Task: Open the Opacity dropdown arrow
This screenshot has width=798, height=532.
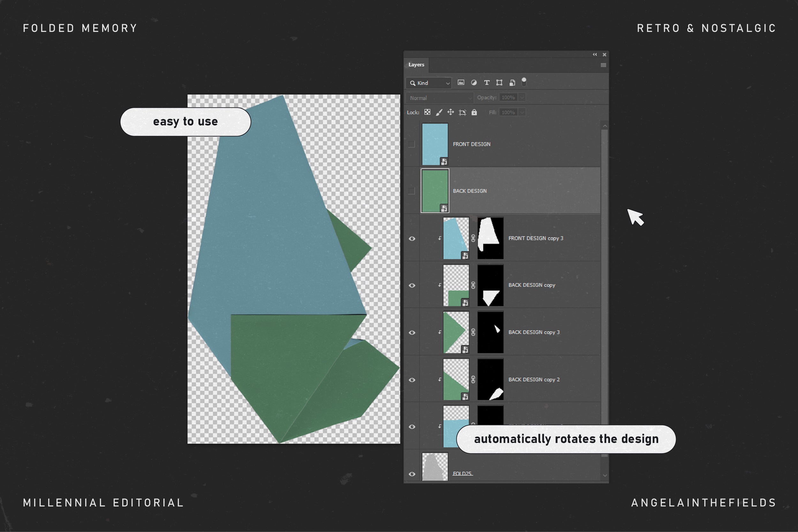Action: coord(522,98)
